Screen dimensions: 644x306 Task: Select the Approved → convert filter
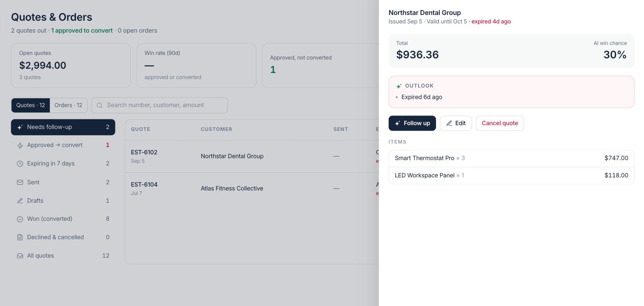tap(63, 145)
